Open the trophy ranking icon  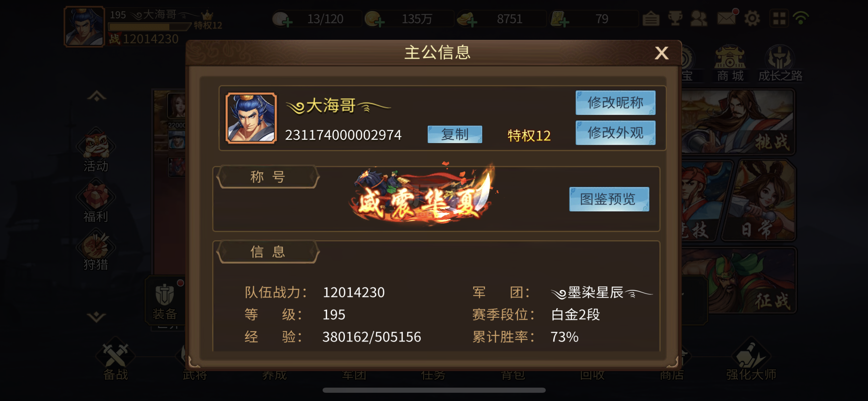(x=675, y=18)
